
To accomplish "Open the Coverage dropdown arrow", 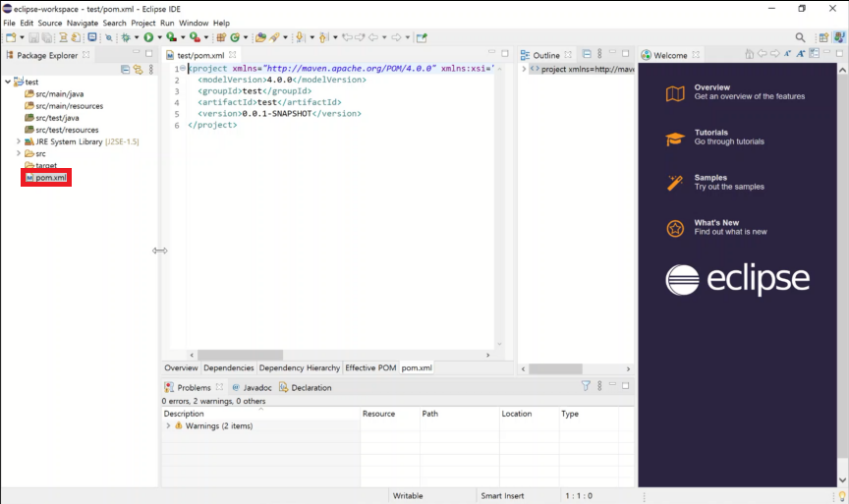I will coord(183,37).
